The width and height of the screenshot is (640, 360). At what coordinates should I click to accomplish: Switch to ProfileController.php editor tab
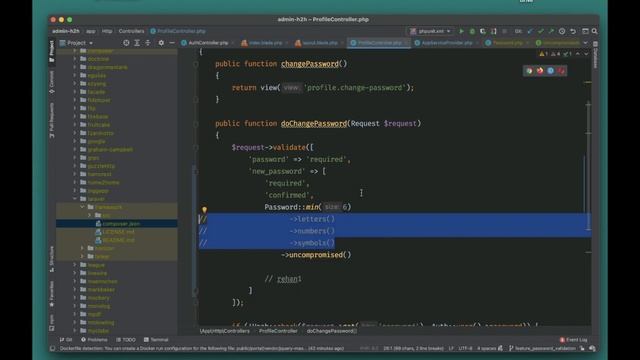[379, 42]
